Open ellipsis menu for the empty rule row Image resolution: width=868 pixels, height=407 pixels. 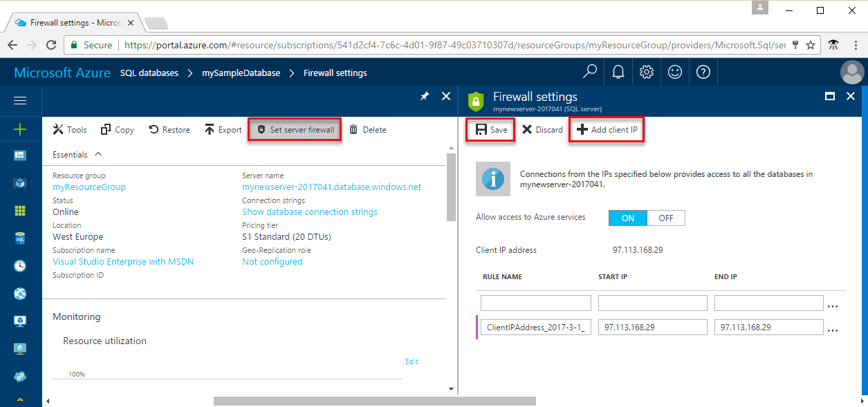click(x=833, y=306)
